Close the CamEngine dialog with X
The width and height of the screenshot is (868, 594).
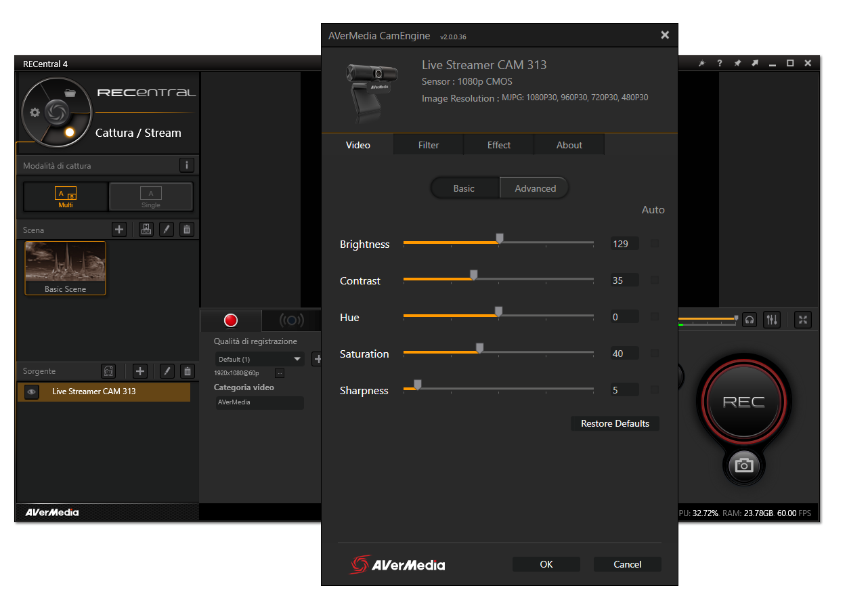[x=665, y=35]
